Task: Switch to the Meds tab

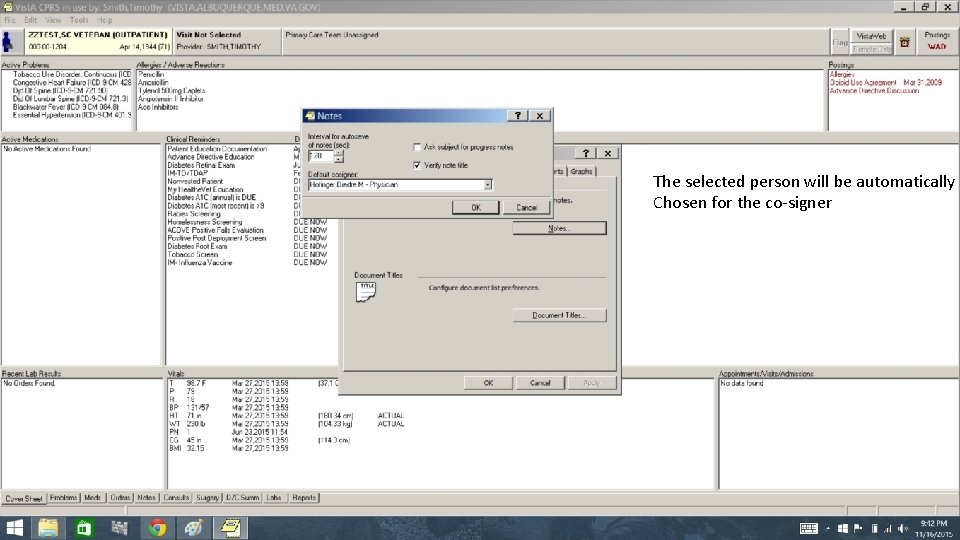Action: tap(92, 498)
